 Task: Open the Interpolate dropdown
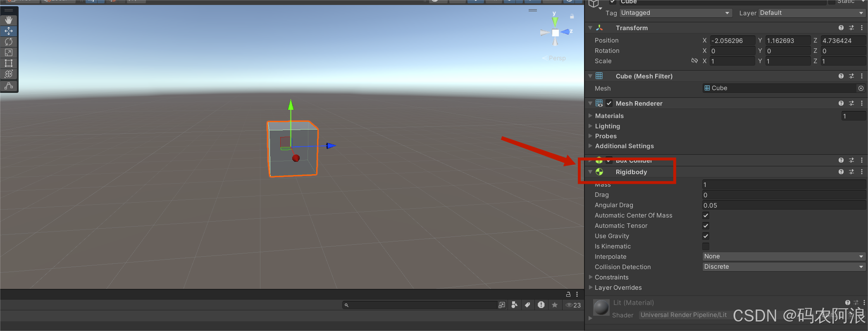[784, 256]
